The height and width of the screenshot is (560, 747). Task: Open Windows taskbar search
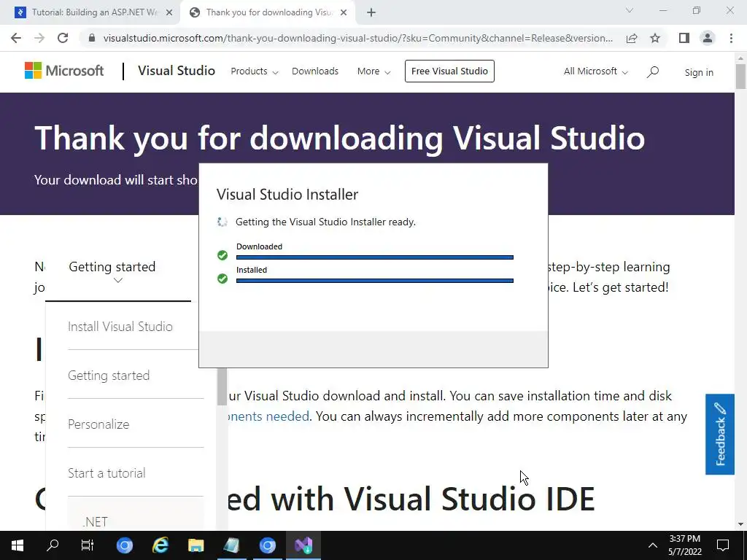tap(53, 545)
